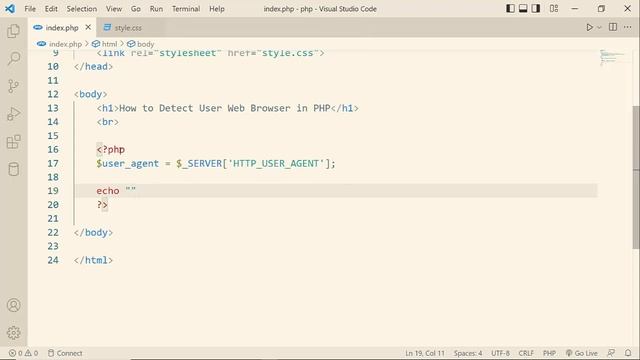
Task: Open the Terminal menu
Action: tap(186, 9)
